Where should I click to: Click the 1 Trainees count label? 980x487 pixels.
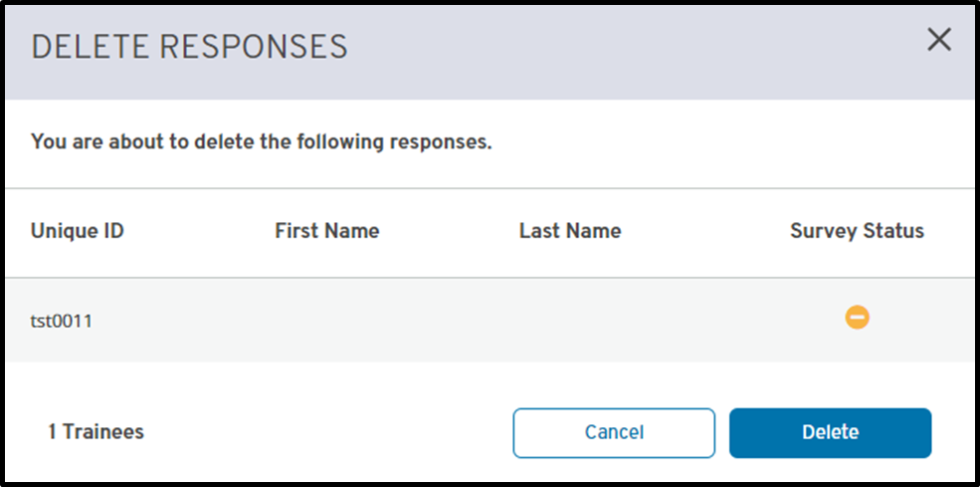coord(96,432)
